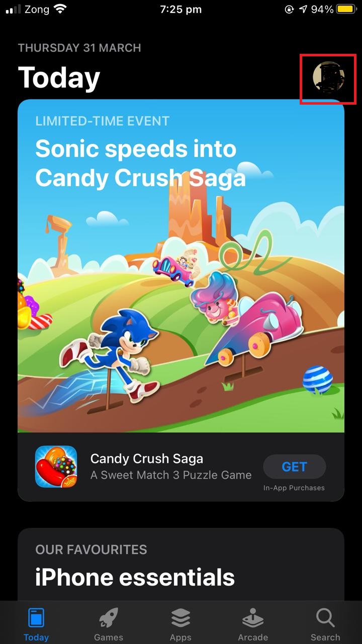Image resolution: width=362 pixels, height=644 pixels.
Task: Open the Search magnifier icon
Action: pos(325,618)
